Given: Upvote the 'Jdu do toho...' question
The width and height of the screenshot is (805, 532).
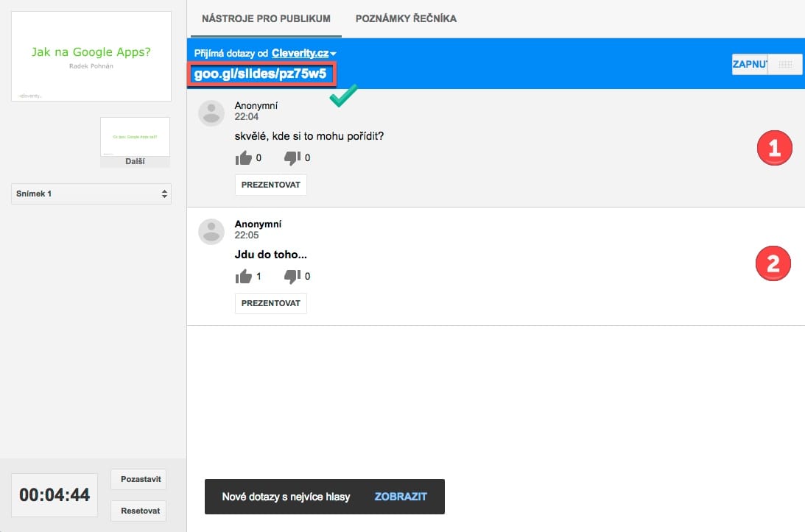Looking at the screenshot, I should tap(243, 277).
